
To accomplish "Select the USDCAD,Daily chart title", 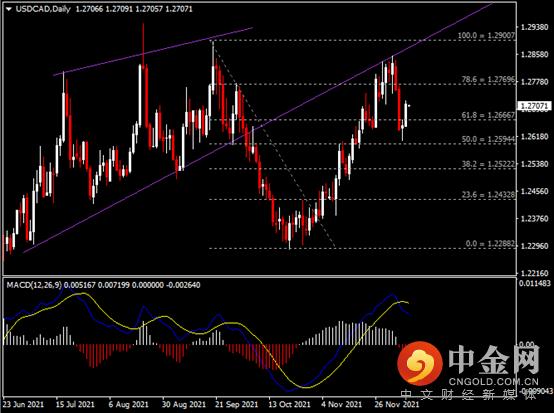I will coord(43,9).
